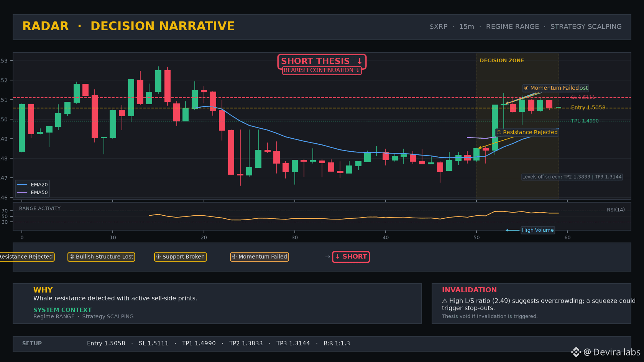
Task: Click the High Volume annotation
Action: click(x=538, y=230)
